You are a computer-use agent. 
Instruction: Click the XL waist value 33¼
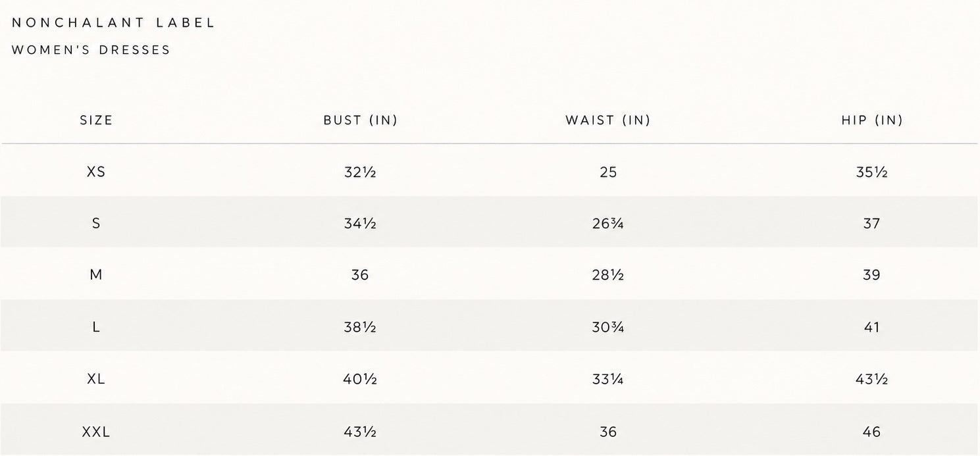pos(608,379)
